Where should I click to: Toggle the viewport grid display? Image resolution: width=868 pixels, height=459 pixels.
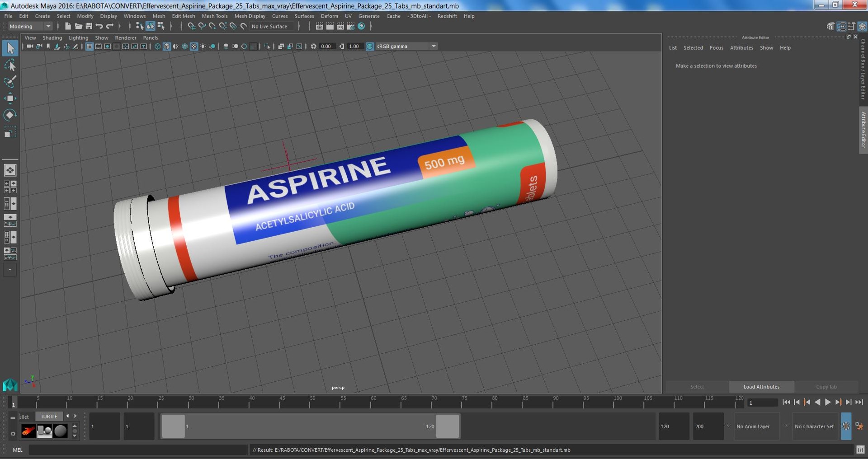90,47
